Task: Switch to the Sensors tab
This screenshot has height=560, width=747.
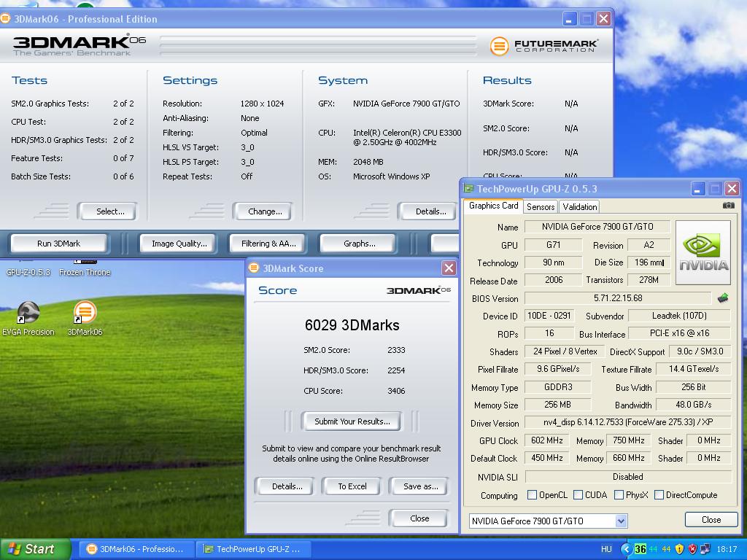Action: coord(541,206)
